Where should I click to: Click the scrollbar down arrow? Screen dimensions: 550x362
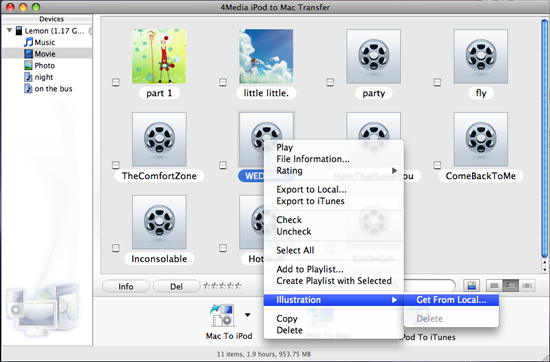click(544, 270)
